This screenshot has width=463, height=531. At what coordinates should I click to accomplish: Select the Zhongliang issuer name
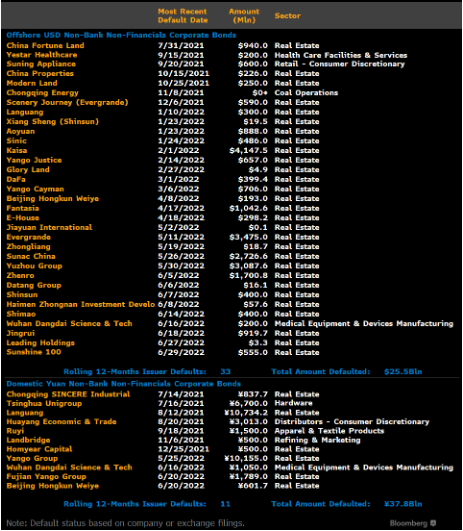click(28, 247)
